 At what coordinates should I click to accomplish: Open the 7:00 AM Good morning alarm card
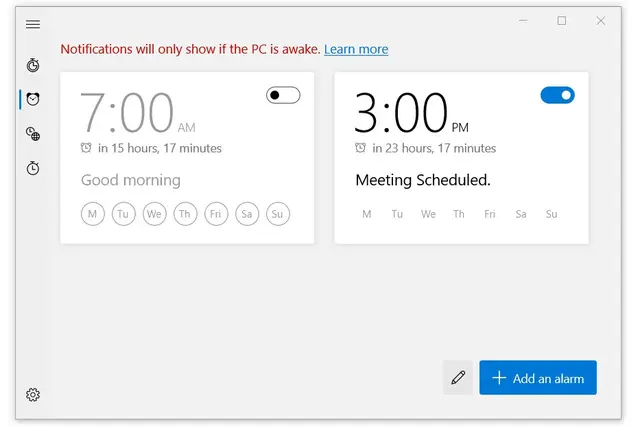click(187, 158)
